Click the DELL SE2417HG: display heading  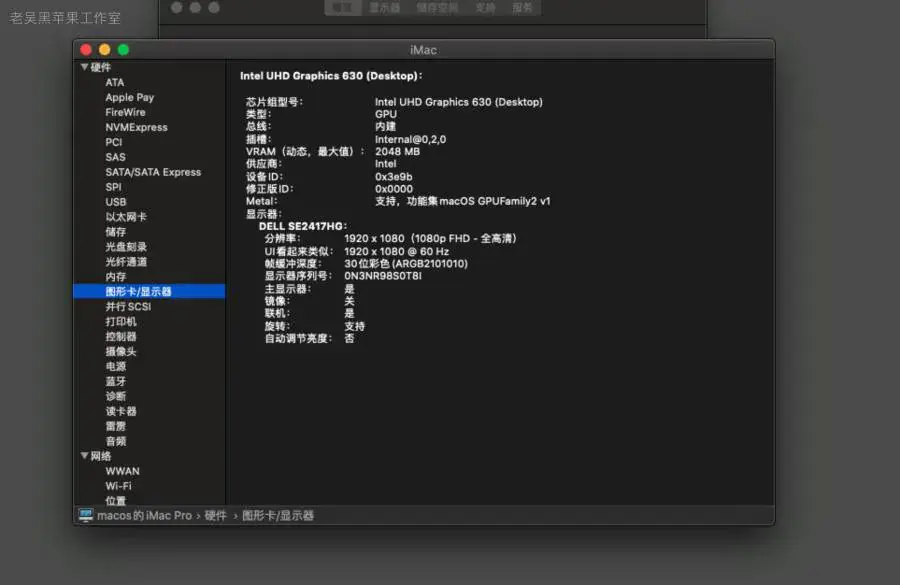click(302, 226)
